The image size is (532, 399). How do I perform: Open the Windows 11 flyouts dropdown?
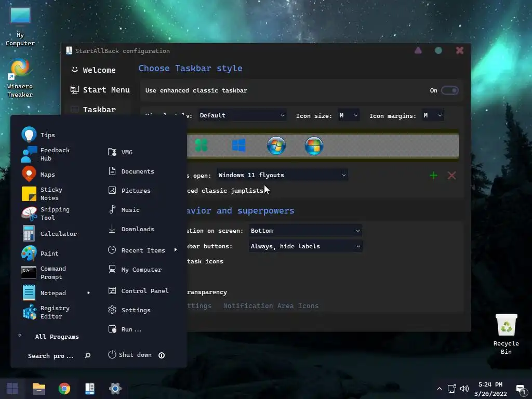(x=282, y=175)
